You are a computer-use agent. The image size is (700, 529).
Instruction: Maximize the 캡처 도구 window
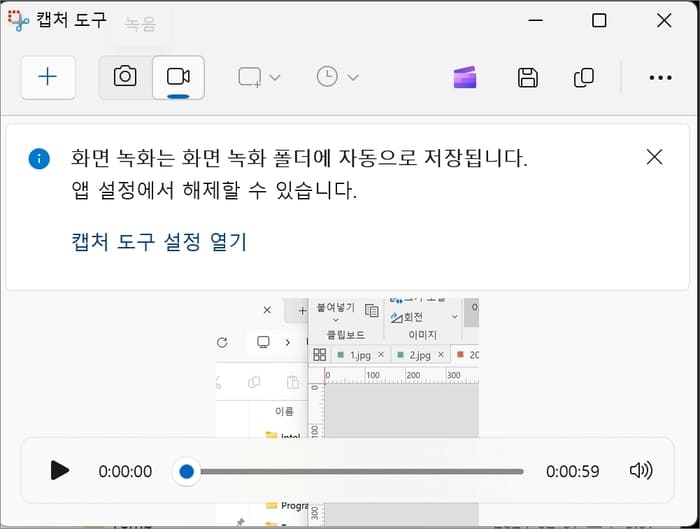pyautogui.click(x=599, y=20)
